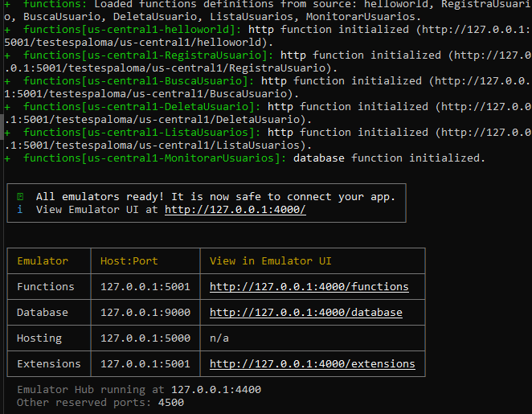Open the Emulator UI link http://127.0.0.1:4000/

pyautogui.click(x=235, y=210)
